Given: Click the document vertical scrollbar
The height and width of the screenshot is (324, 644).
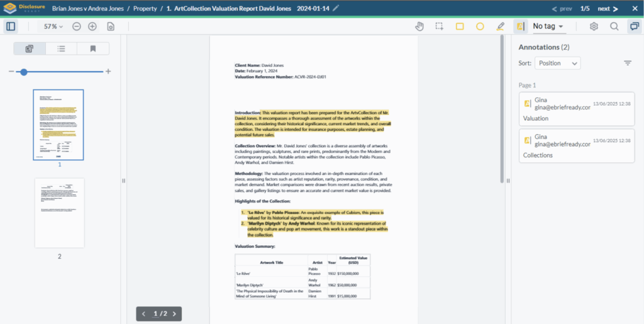Looking at the screenshot, I should tap(502, 109).
